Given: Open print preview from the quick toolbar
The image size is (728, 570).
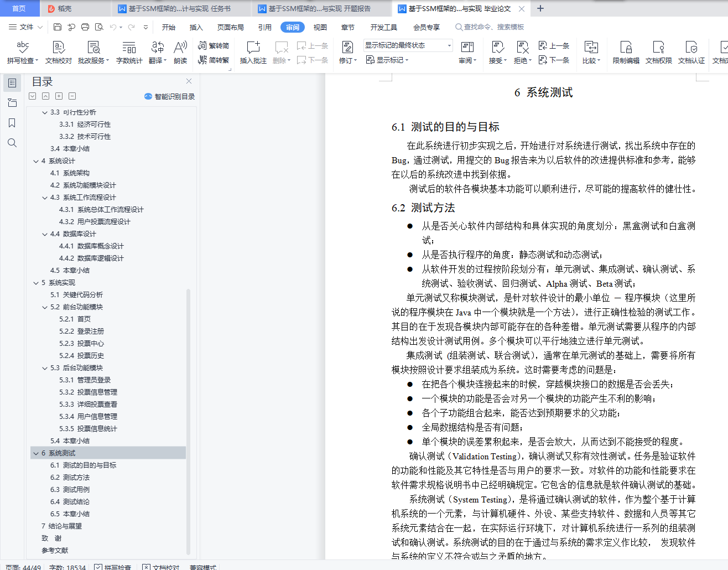Looking at the screenshot, I should (99, 27).
